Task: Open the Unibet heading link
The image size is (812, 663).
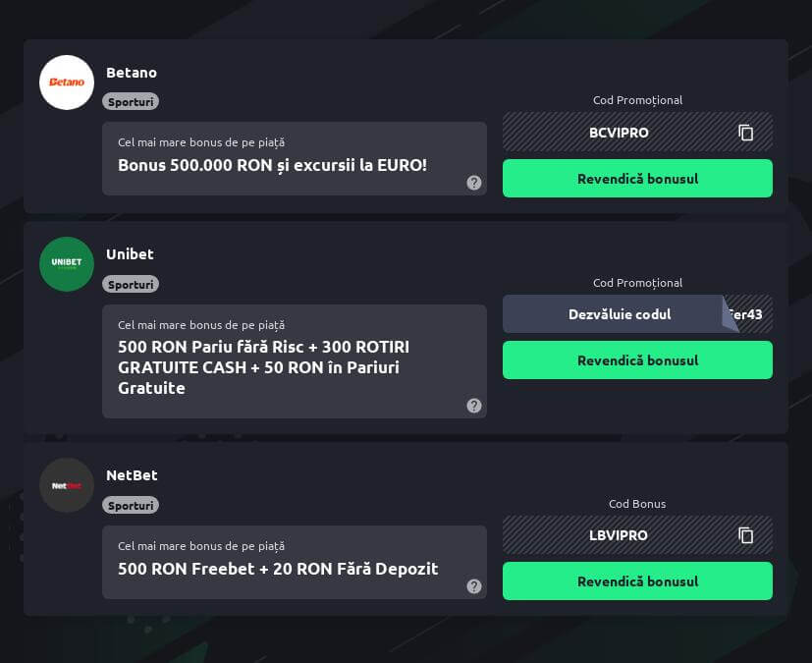Action: [130, 254]
